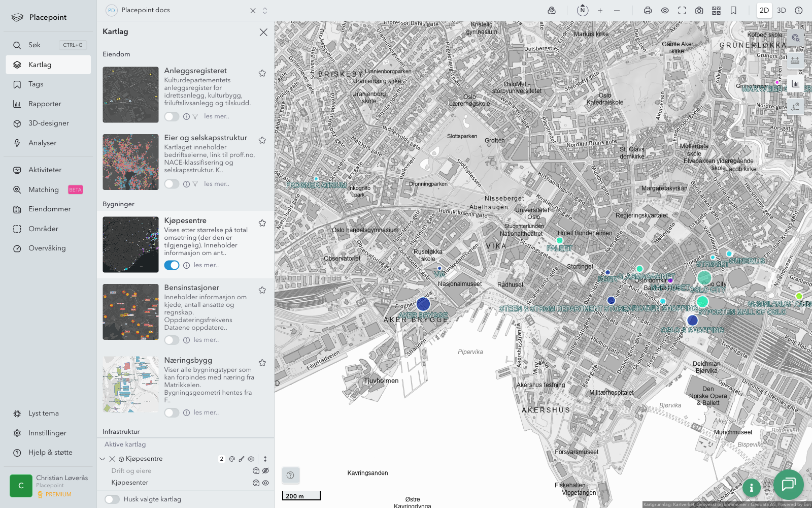Open the chat support bubble
The width and height of the screenshot is (812, 508).
788,484
